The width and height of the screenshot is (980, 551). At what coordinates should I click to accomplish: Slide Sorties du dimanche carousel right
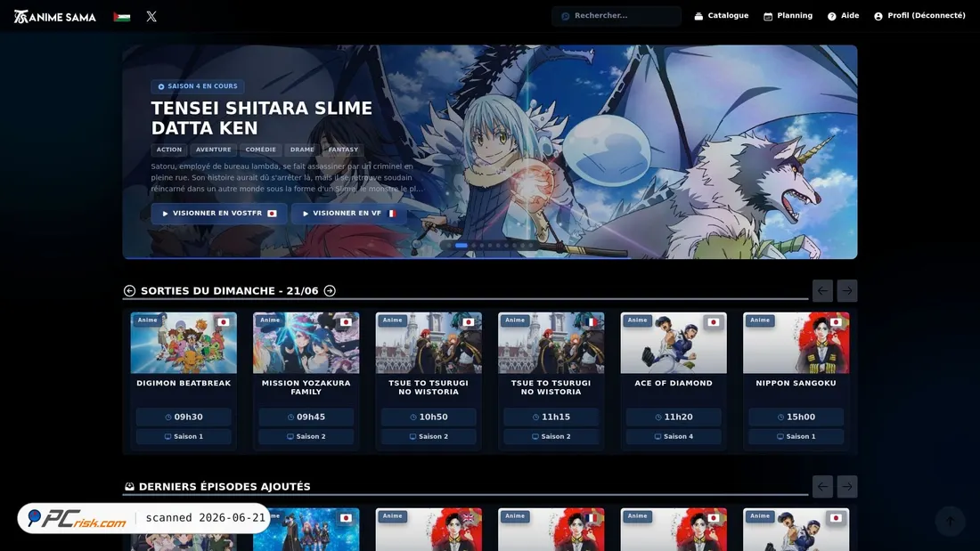coord(847,290)
